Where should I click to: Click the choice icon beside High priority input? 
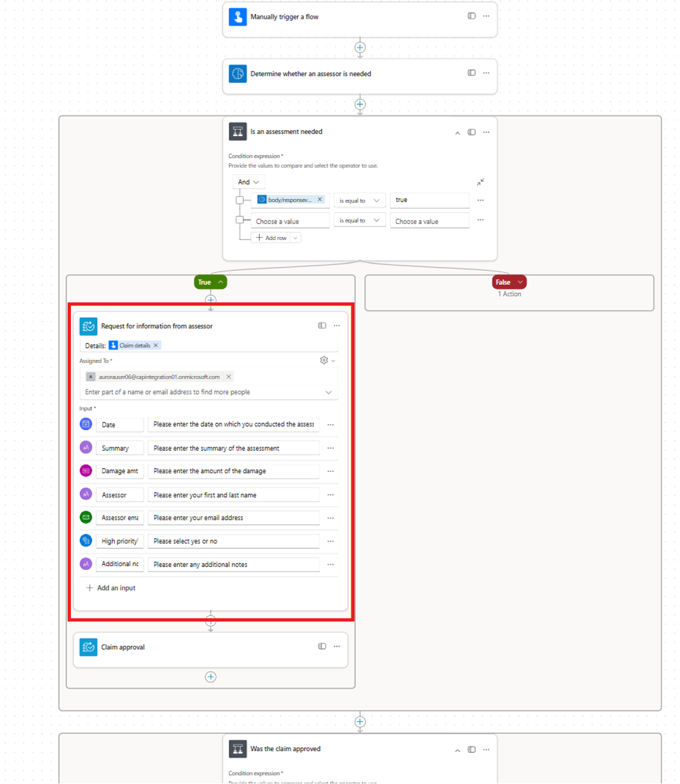(87, 540)
